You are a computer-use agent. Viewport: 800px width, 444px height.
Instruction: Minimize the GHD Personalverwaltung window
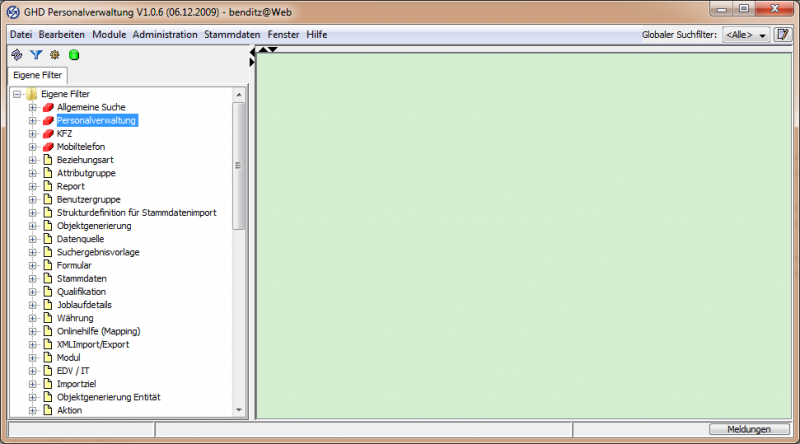[x=721, y=9]
